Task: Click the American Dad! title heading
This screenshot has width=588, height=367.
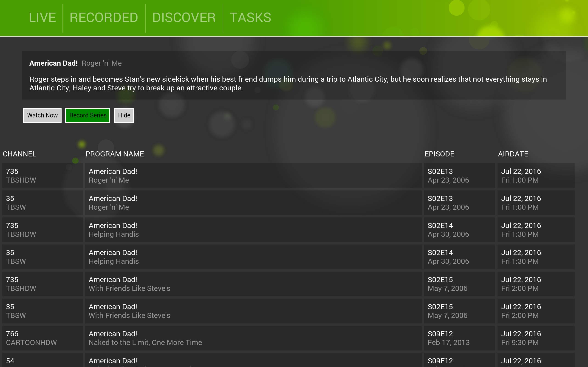Action: [54, 63]
